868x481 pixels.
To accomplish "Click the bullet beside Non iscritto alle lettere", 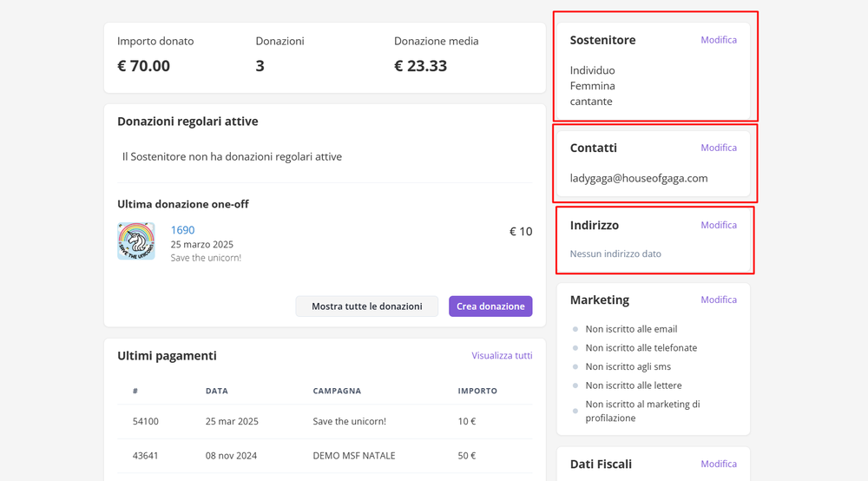I will pyautogui.click(x=575, y=385).
